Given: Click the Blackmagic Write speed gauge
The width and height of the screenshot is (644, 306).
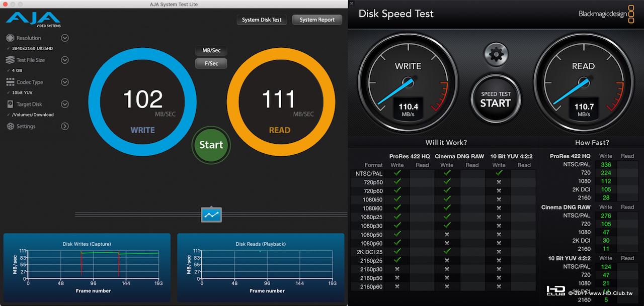Looking at the screenshot, I should pos(408,83).
